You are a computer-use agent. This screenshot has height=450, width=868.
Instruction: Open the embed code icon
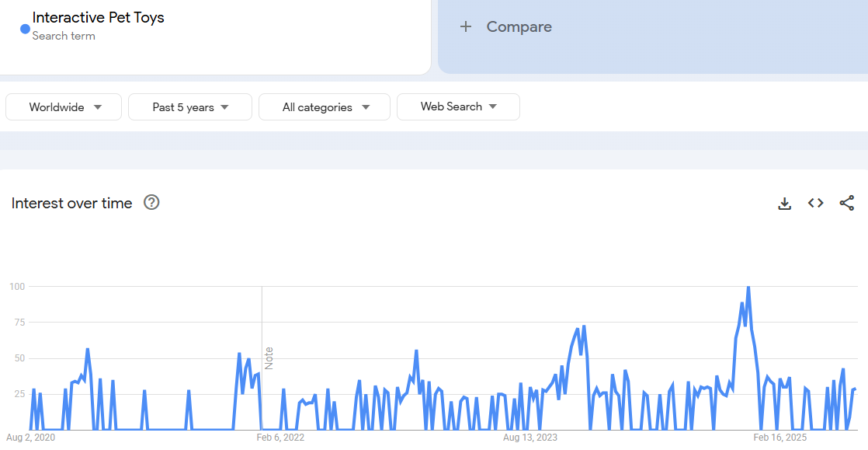pos(815,204)
